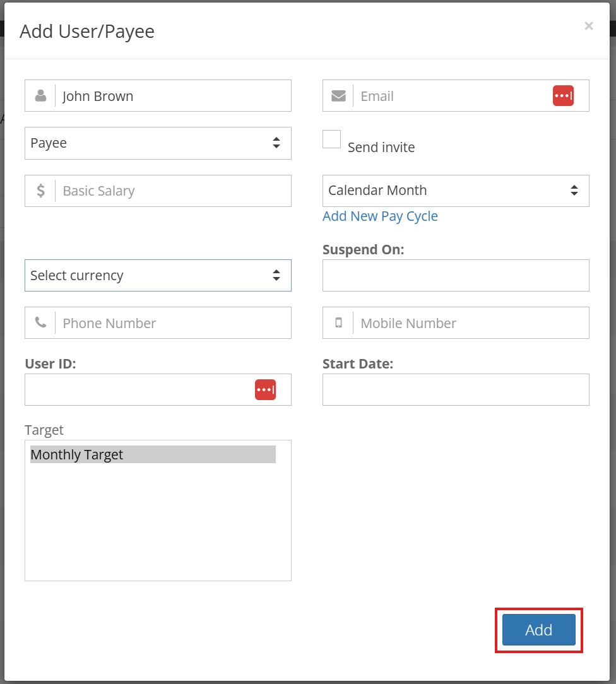Click the Add New Pay Cycle link
The image size is (616, 684).
click(380, 216)
